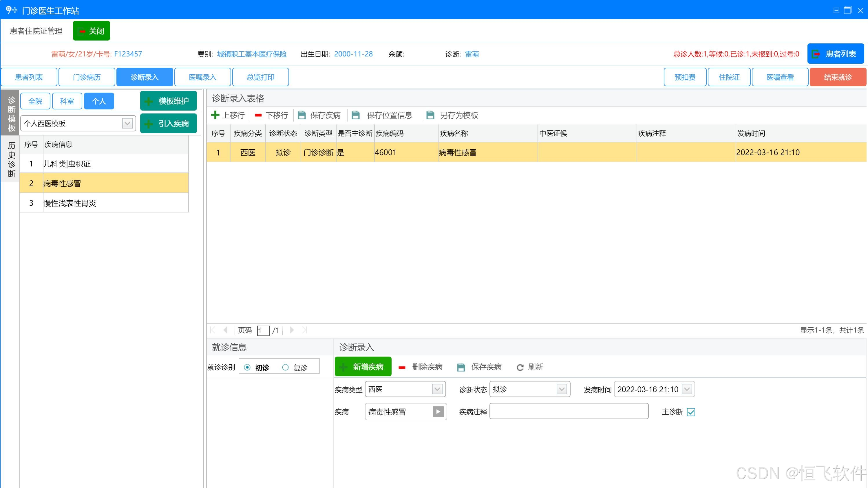The width and height of the screenshot is (868, 488).
Task: Click the green plus 上移行 icon
Action: click(215, 115)
